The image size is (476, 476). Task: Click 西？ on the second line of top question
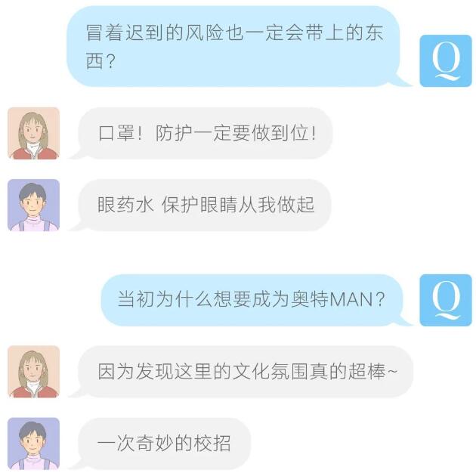click(100, 61)
